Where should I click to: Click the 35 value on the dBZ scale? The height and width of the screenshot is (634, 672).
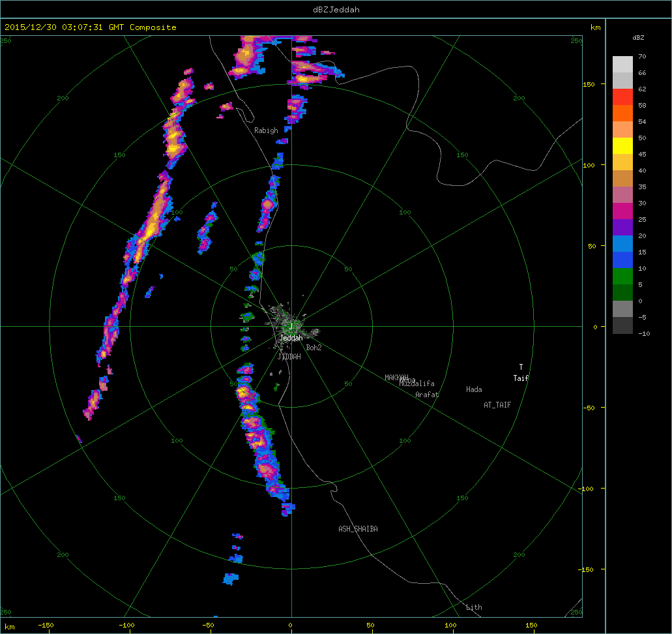tap(642, 187)
